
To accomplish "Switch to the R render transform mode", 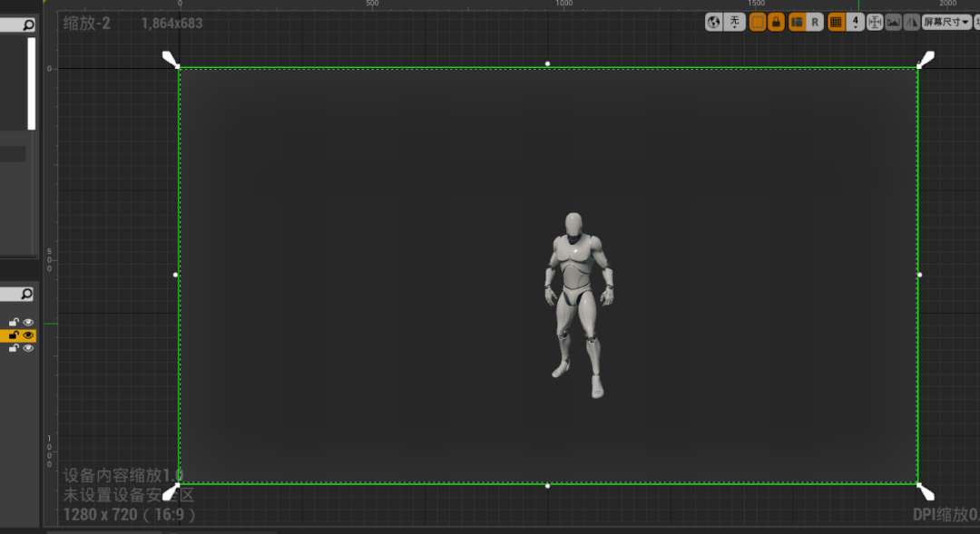I will click(814, 23).
